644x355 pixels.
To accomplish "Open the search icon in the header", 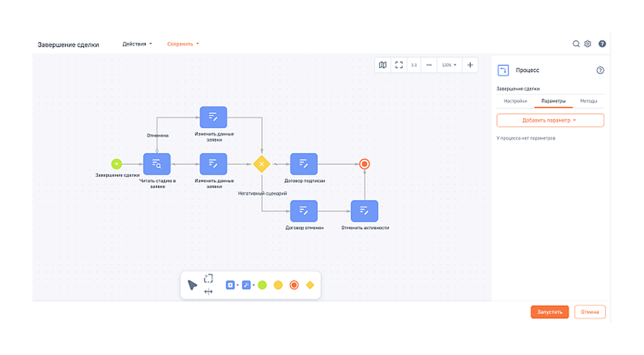I will coord(576,44).
